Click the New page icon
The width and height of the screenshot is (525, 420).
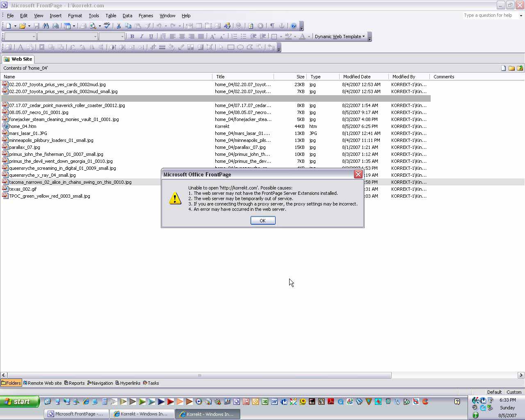click(8, 26)
